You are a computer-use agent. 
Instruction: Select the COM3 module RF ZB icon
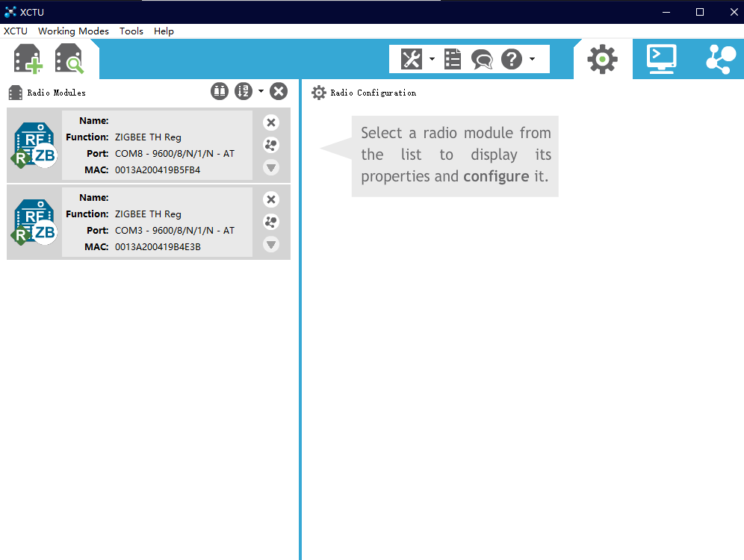pyautogui.click(x=34, y=222)
